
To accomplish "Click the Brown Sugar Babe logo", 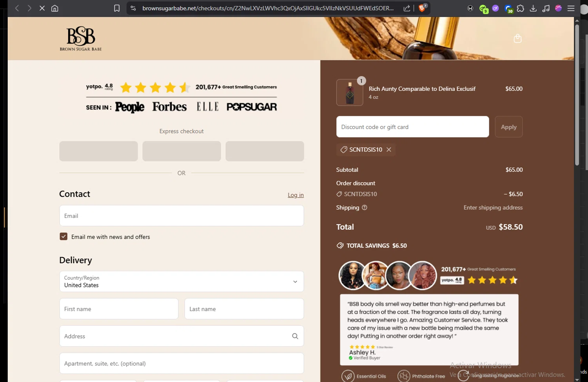I will pyautogui.click(x=81, y=38).
